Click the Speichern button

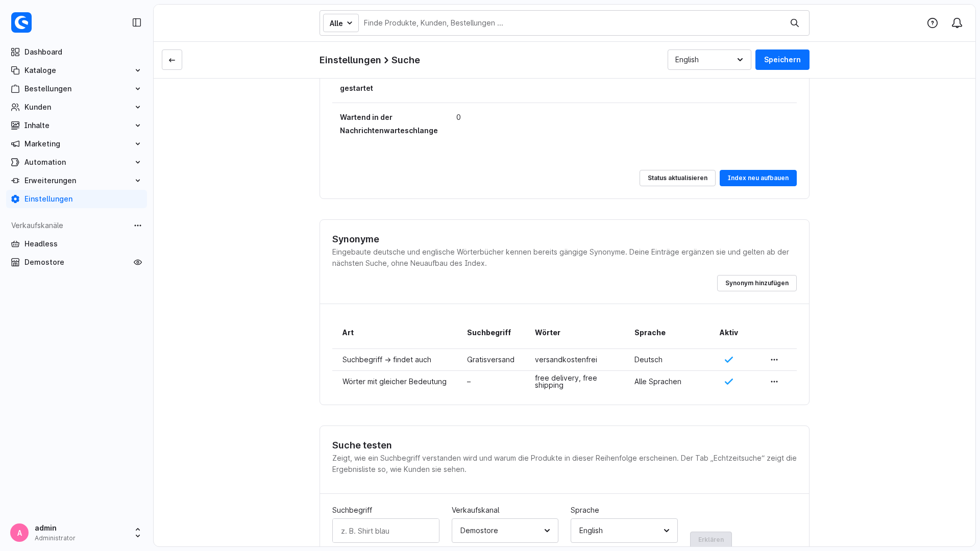click(x=782, y=60)
